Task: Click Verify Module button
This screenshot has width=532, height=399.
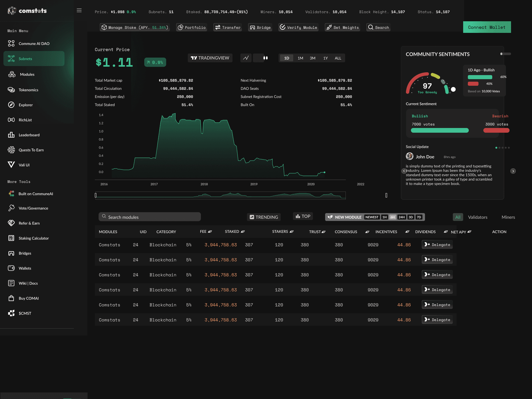Action: click(x=299, y=27)
